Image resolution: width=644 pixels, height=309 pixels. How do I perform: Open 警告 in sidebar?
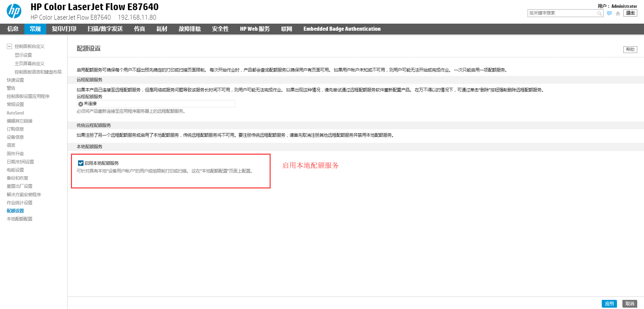click(11, 88)
